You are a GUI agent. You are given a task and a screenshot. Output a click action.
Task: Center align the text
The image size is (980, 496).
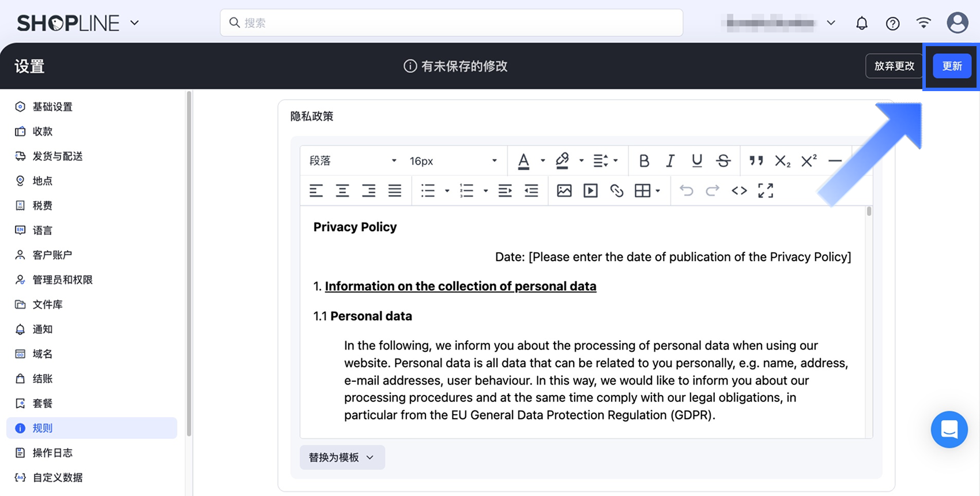pos(342,191)
